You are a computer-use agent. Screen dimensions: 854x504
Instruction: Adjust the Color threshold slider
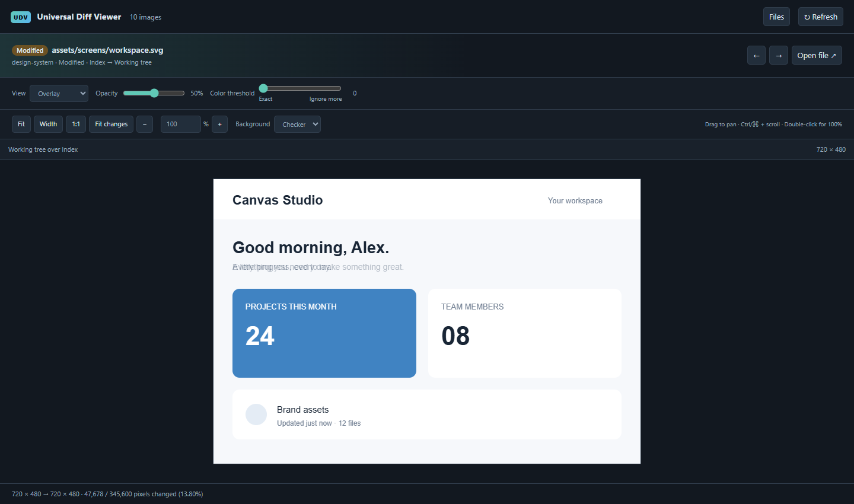click(x=300, y=88)
